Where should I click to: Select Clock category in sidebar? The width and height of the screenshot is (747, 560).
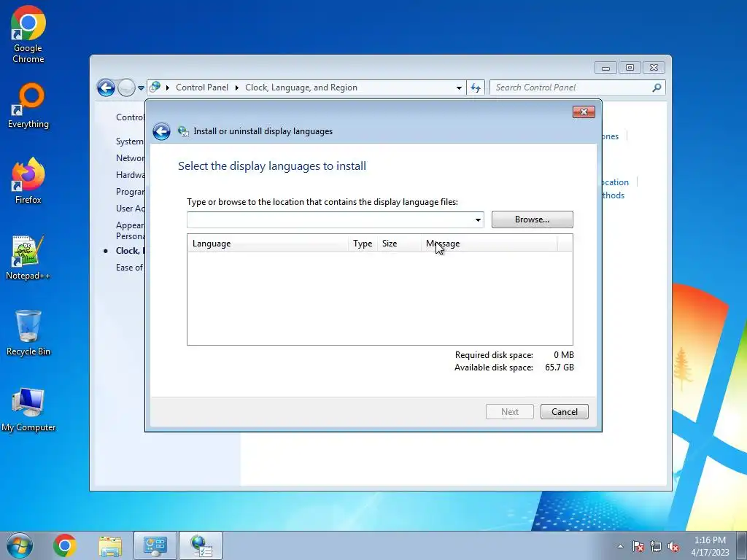pyautogui.click(x=130, y=251)
